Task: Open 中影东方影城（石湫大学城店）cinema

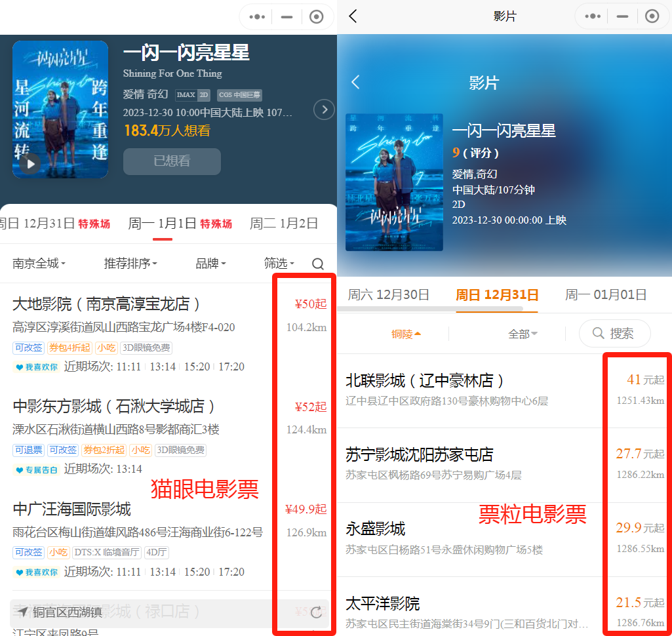Action: 113,407
